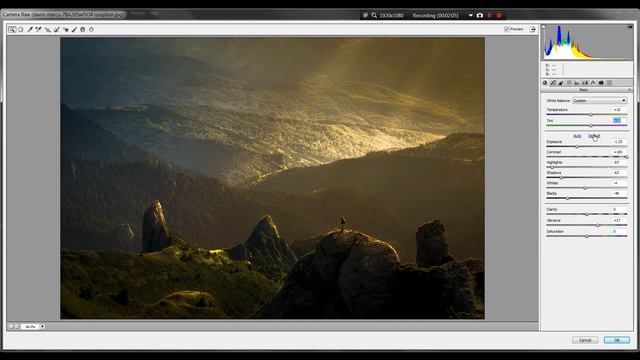The height and width of the screenshot is (360, 640).
Task: Open the Basic panel flyout menu
Action: pyautogui.click(x=630, y=90)
